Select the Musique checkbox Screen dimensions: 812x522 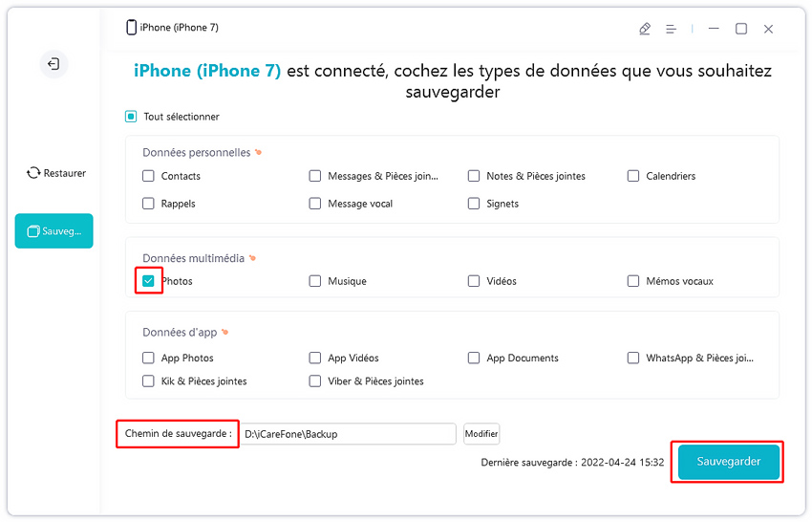[x=315, y=281]
